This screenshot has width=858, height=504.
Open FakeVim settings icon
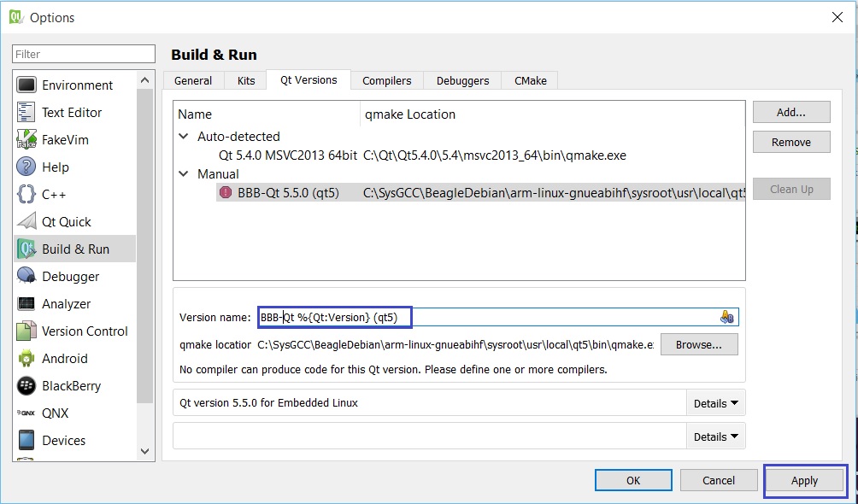(26, 139)
